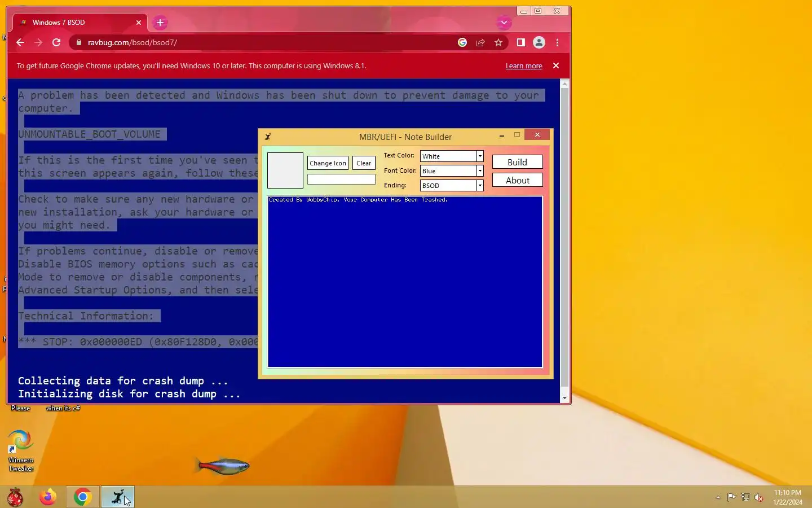Share this page from the address bar
812x508 pixels.
[x=480, y=42]
